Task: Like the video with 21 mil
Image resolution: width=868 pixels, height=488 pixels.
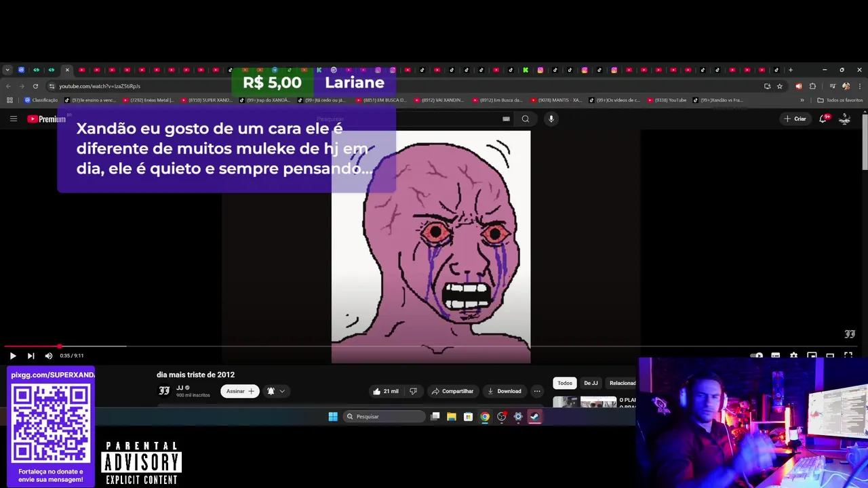Action: 385,391
